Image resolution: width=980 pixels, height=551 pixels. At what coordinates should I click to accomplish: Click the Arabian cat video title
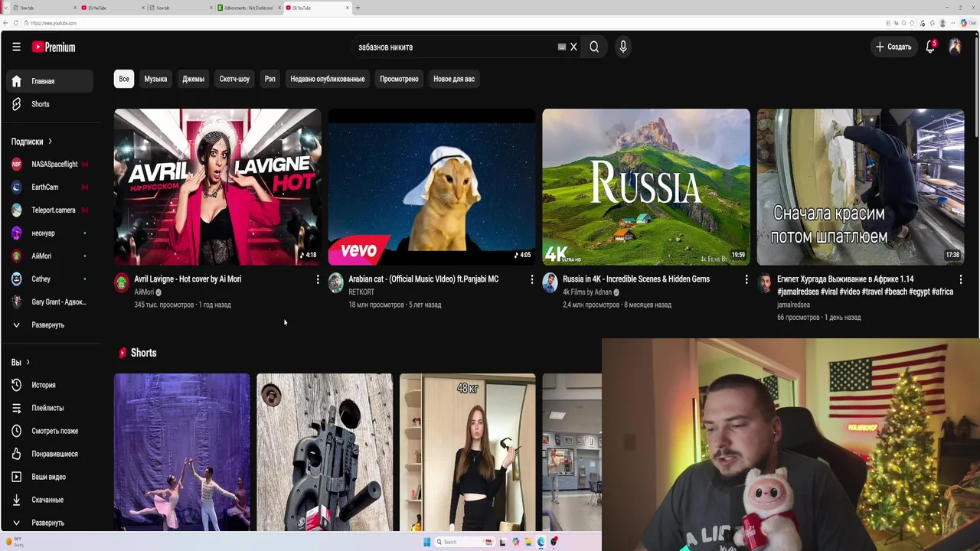[x=423, y=279]
